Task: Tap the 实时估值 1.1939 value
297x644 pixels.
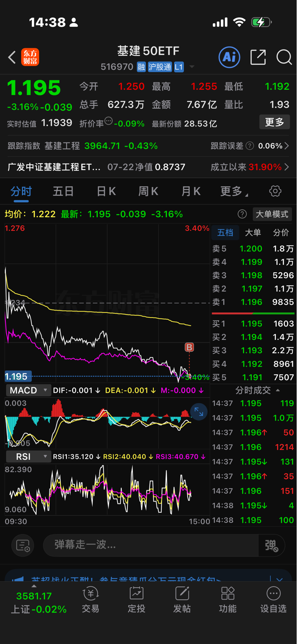Action: pos(40,123)
